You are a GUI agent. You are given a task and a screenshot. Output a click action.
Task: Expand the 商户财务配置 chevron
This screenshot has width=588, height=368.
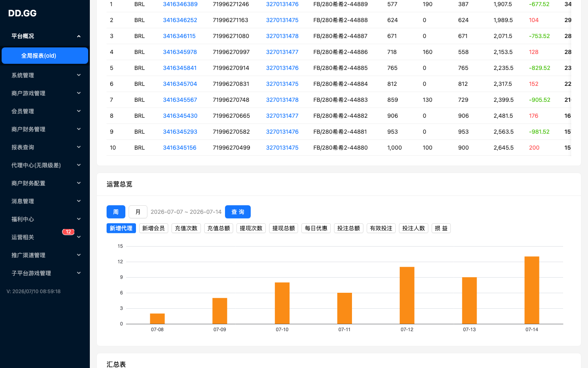[79, 183]
